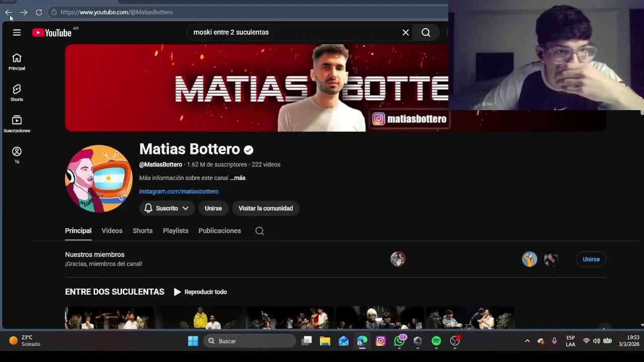Viewport: 644px width, 362px height.
Task: Open the video thumbnail with yellow hoodie
Action: pos(199,318)
